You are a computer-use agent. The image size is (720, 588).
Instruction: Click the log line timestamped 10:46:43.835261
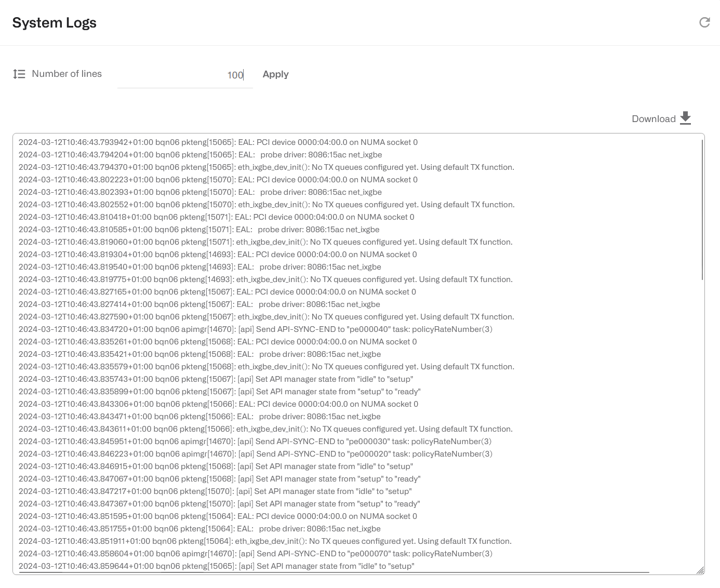(x=218, y=342)
